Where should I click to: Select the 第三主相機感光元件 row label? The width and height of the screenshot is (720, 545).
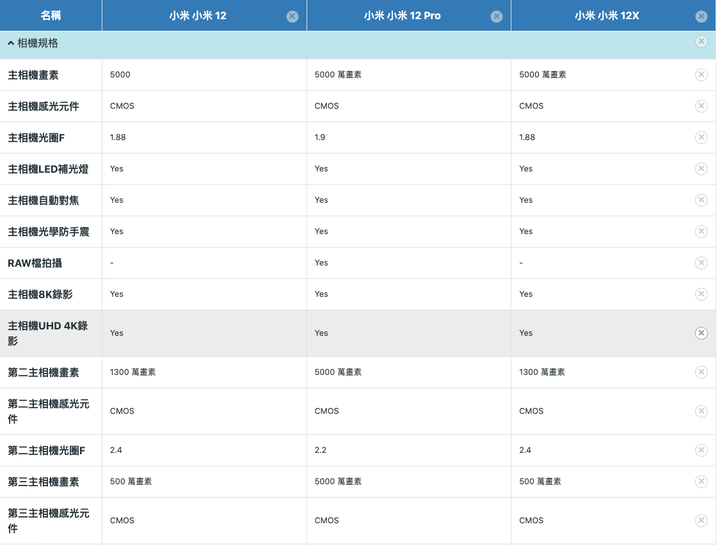48,521
